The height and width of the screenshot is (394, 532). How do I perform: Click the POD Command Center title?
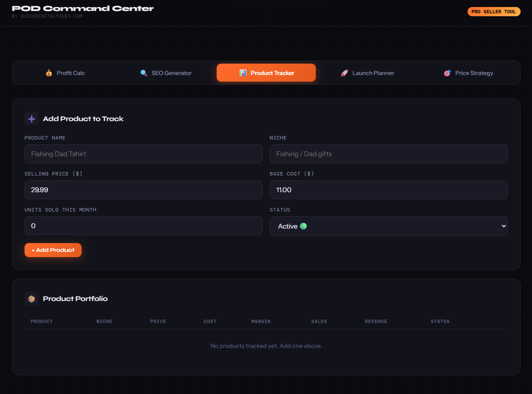pyautogui.click(x=83, y=8)
